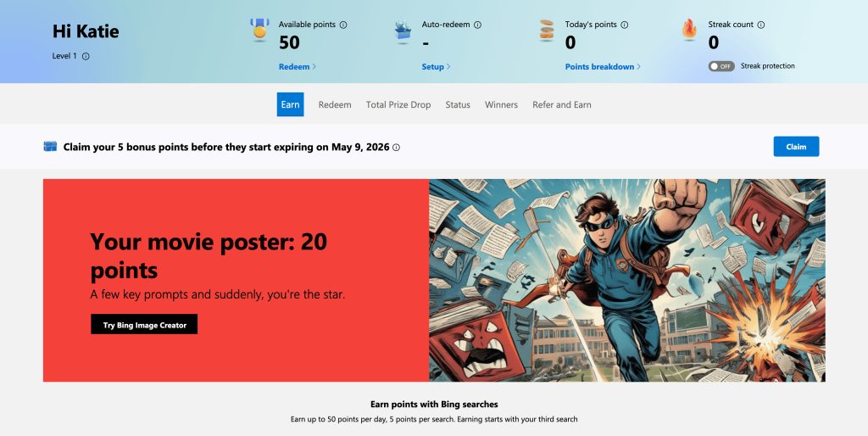Click the Auto-redeem gift box icon
The width and height of the screenshot is (868, 436).
point(403,31)
